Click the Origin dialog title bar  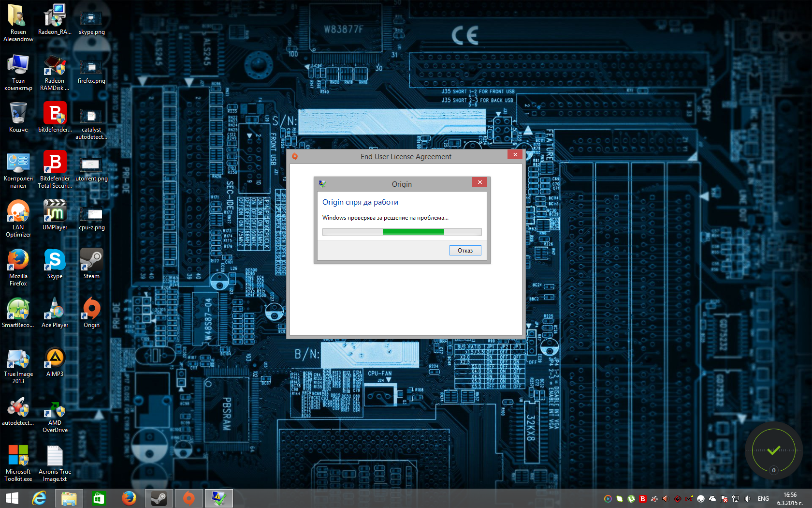402,184
